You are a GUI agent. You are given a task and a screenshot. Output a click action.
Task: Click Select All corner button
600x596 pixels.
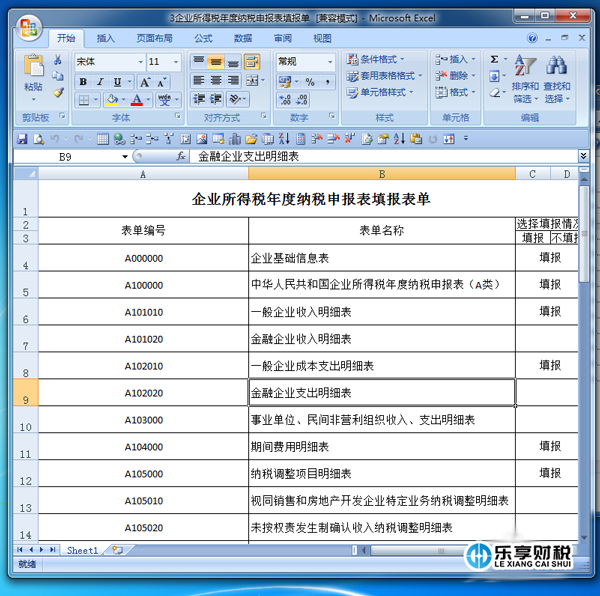coord(26,174)
